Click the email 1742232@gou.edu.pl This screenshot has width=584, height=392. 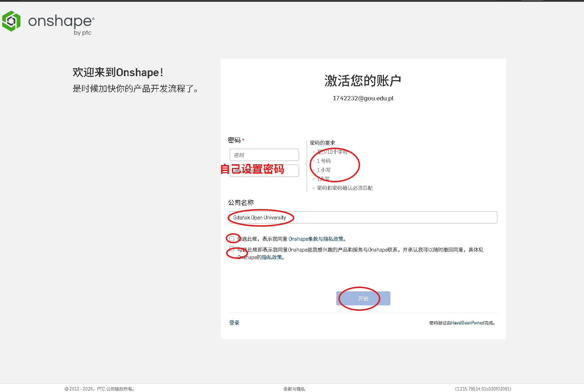point(363,98)
